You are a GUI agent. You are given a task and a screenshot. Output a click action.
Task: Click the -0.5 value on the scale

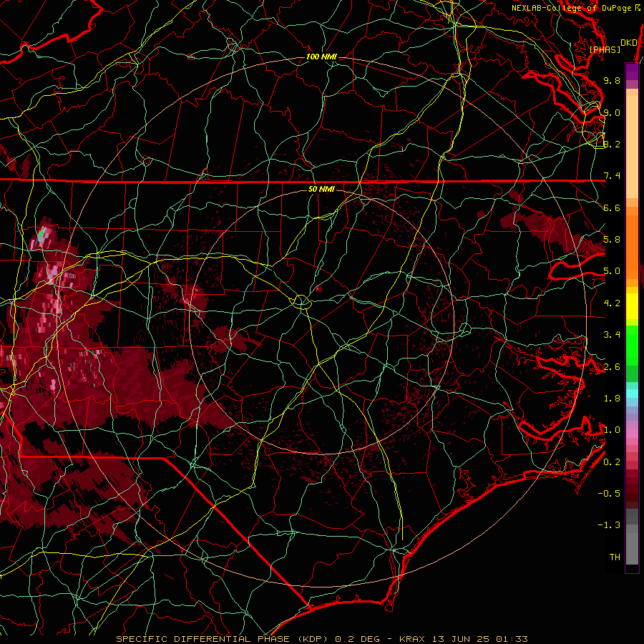(x=609, y=494)
